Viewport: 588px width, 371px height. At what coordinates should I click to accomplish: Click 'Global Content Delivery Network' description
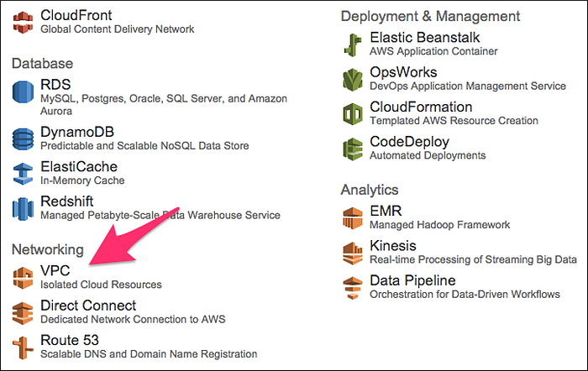point(118,29)
